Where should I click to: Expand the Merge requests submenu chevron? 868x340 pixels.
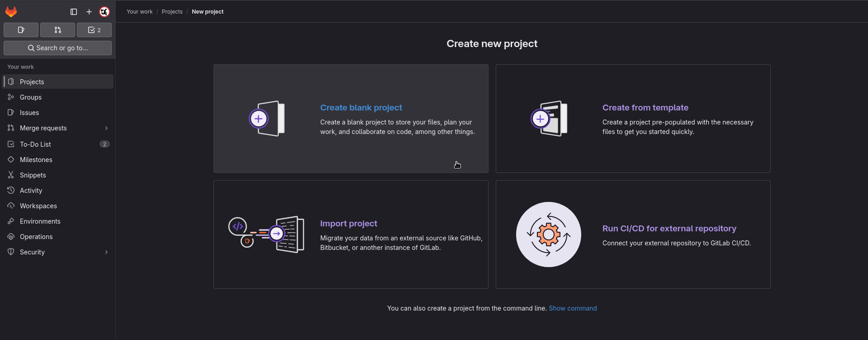click(106, 128)
